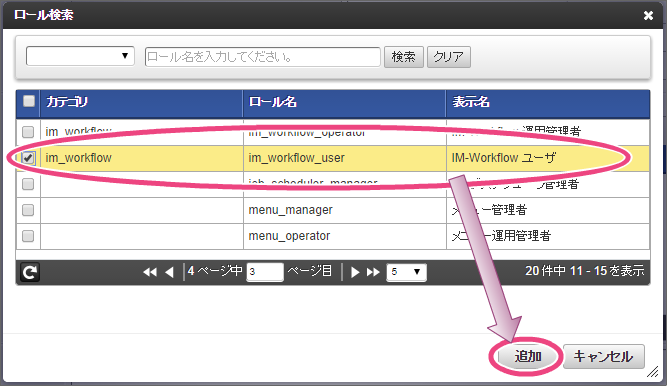667x386 pixels.
Task: Check the menu_manager row checkbox
Action: pyautogui.click(x=28, y=210)
